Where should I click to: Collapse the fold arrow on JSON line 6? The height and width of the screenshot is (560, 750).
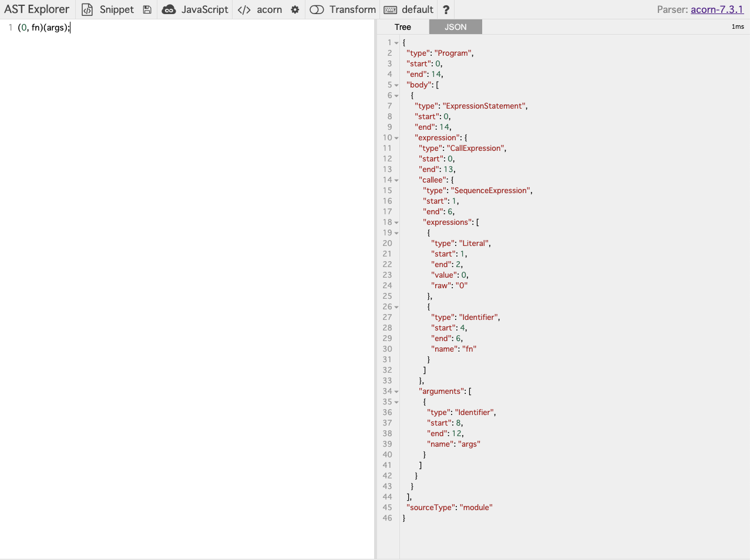396,96
